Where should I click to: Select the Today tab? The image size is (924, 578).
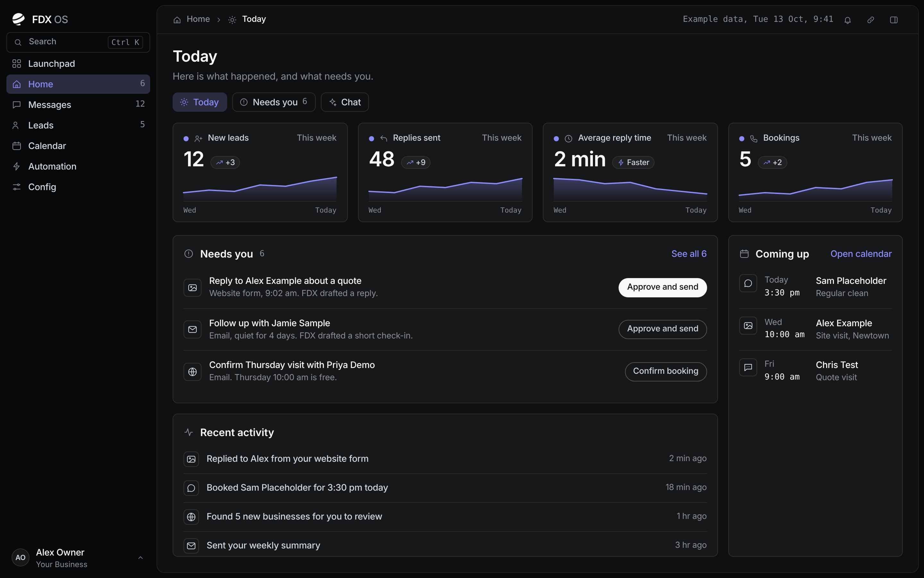200,102
